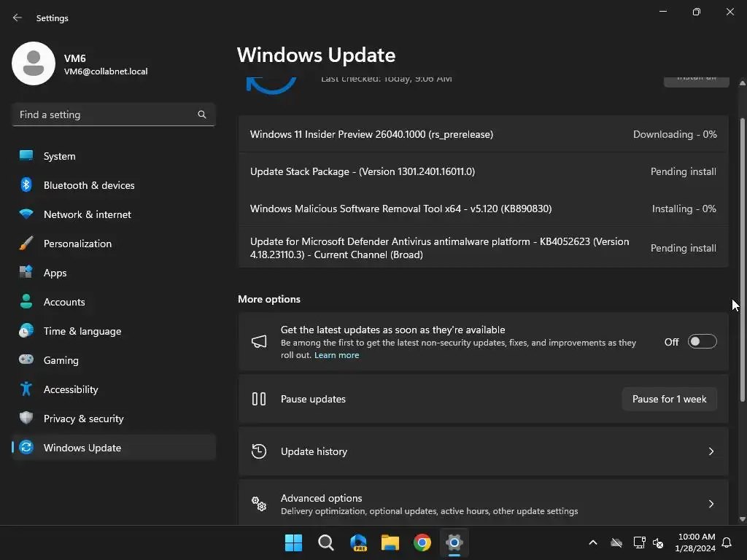This screenshot has width=747, height=560.
Task: Click the Installing - 0% status text
Action: 684,209
